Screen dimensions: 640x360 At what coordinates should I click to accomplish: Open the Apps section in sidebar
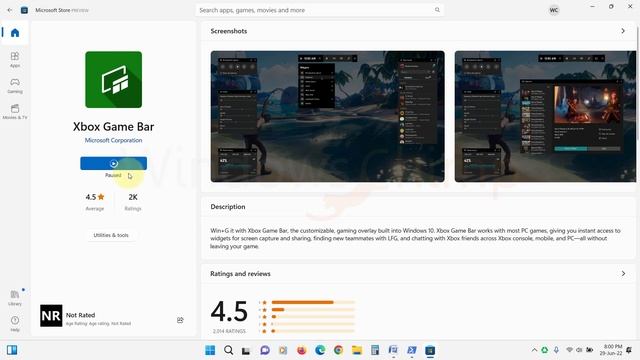coord(15,59)
